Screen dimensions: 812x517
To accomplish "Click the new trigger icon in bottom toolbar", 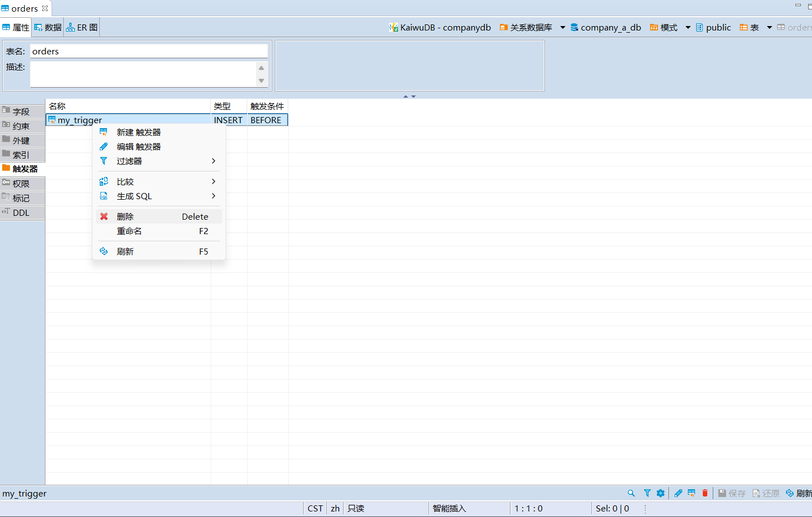I will point(691,493).
